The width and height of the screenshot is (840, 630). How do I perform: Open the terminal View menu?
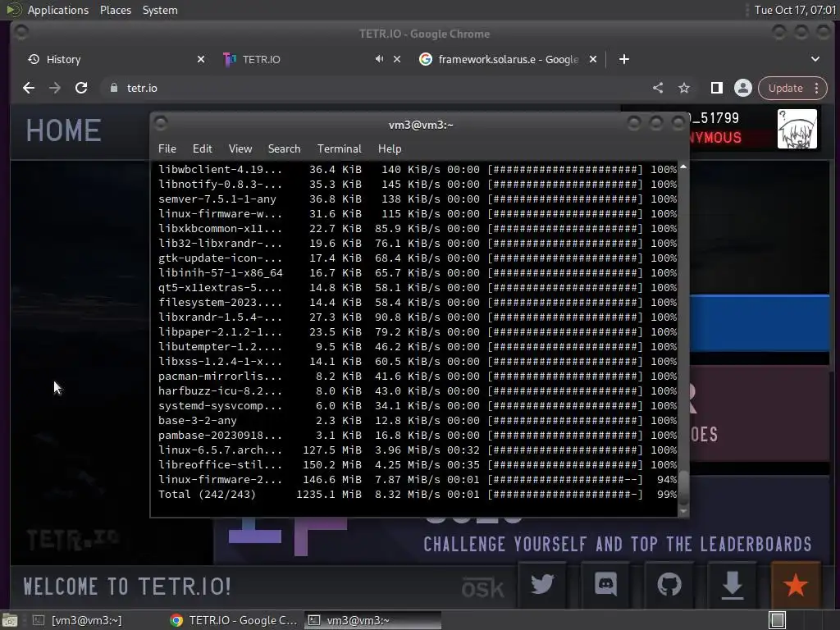tap(240, 148)
